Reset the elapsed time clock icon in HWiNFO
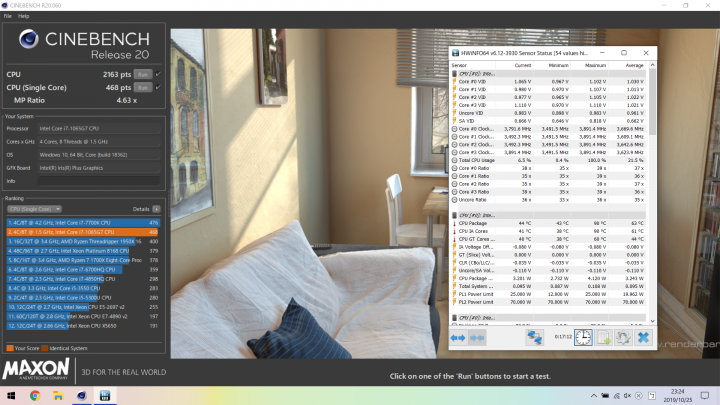Image resolution: width=720 pixels, height=405 pixels. point(583,338)
